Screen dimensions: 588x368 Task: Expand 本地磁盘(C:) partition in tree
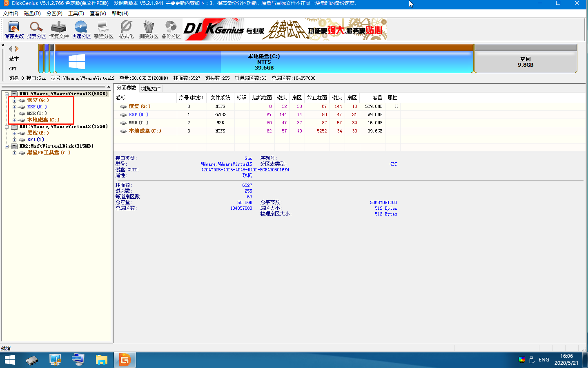click(x=14, y=120)
